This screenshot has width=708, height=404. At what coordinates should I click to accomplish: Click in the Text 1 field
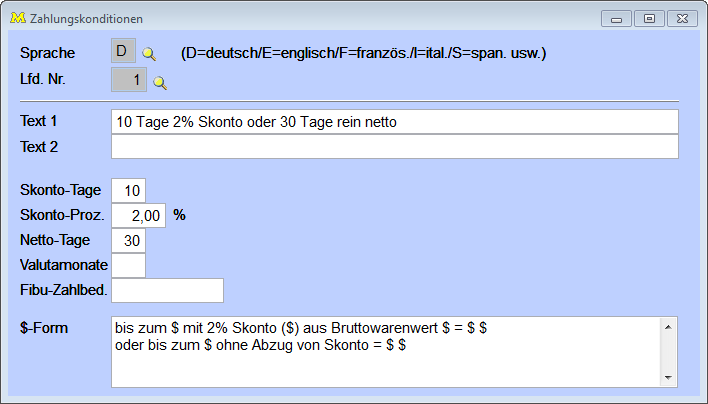point(394,121)
